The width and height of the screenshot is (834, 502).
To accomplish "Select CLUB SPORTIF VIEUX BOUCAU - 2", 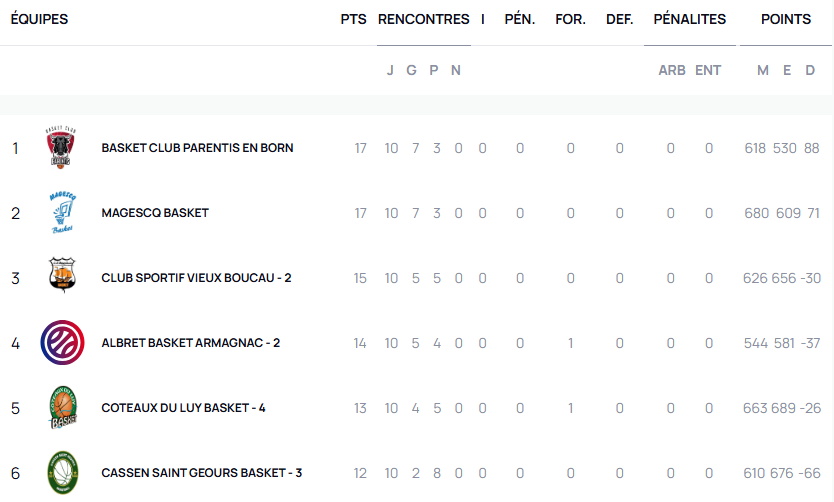I will pos(196,278).
